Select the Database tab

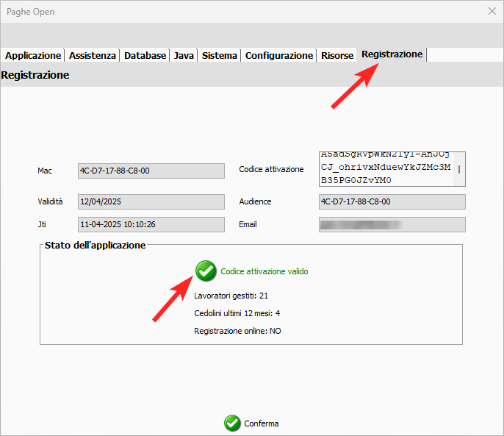click(x=145, y=55)
